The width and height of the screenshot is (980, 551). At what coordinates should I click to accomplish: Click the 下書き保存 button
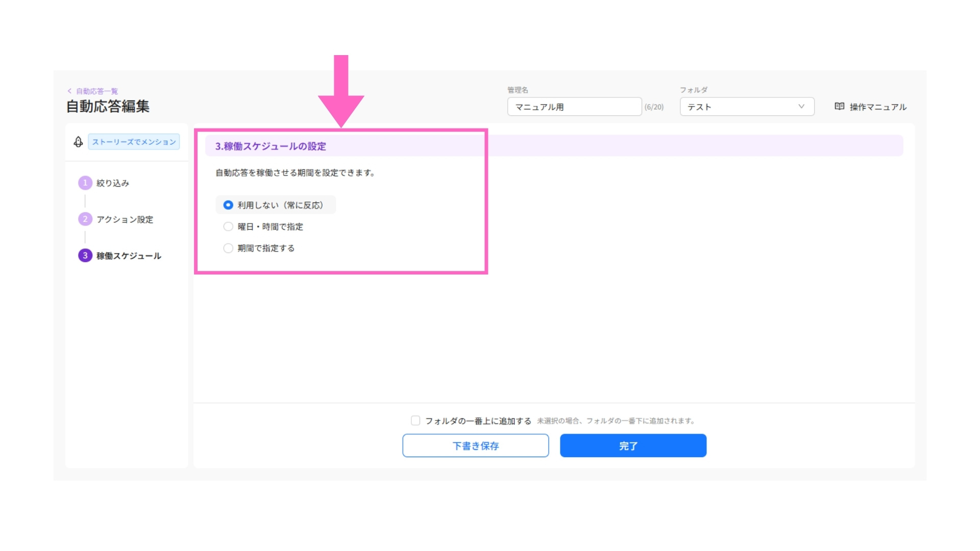tap(475, 445)
